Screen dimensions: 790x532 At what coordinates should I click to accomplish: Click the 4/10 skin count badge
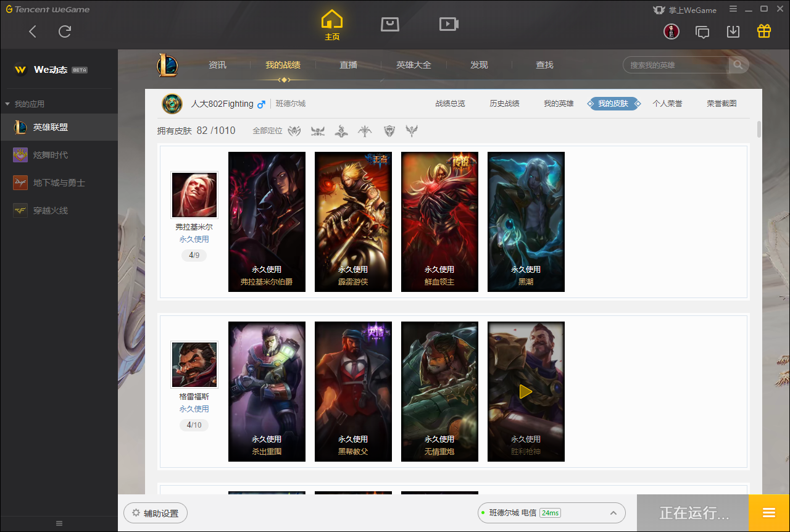pyautogui.click(x=194, y=425)
